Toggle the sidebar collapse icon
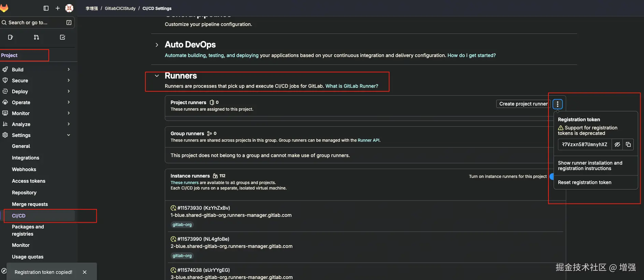Viewport: 644px width, 280px height. point(46,8)
